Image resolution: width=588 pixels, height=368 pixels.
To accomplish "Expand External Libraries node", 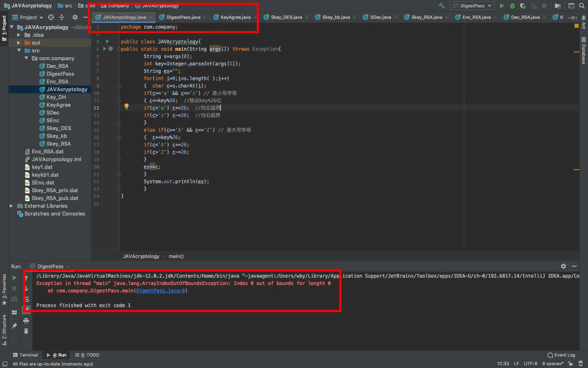I will [11, 206].
